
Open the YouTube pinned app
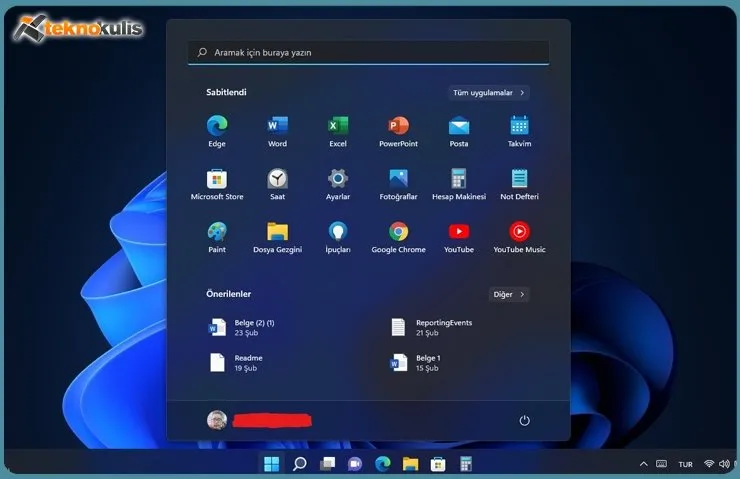click(459, 237)
